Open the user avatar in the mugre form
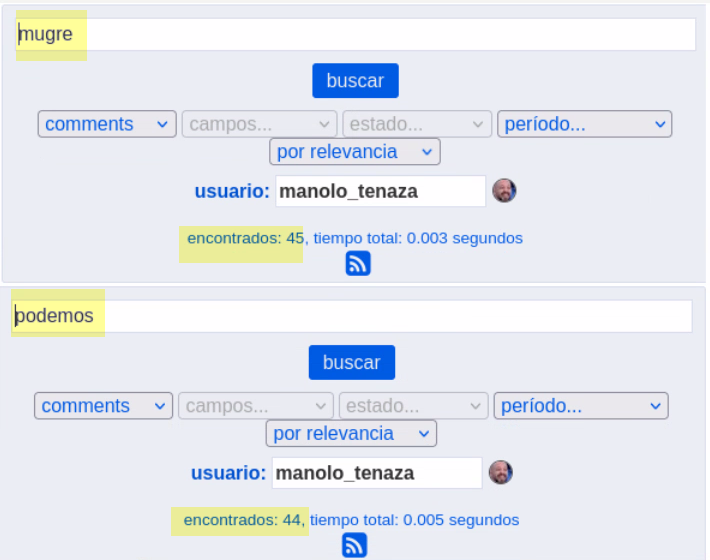 click(504, 190)
